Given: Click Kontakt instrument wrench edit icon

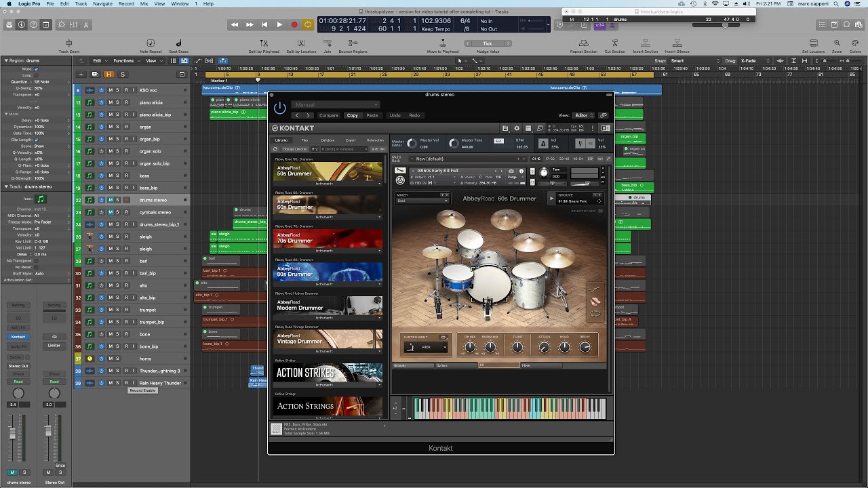Looking at the screenshot, I should click(x=400, y=171).
